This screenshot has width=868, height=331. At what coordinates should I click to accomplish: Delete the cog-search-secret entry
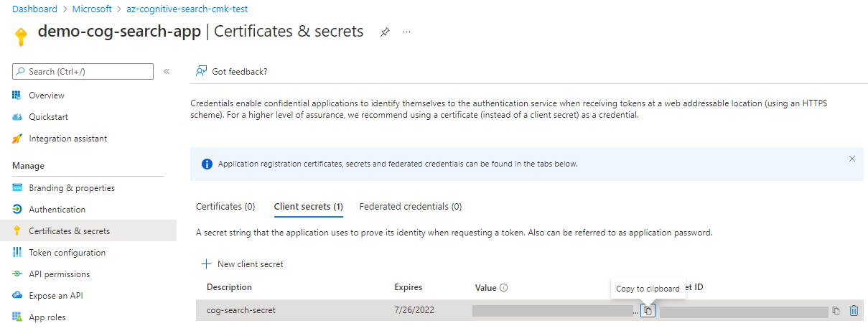click(x=854, y=311)
